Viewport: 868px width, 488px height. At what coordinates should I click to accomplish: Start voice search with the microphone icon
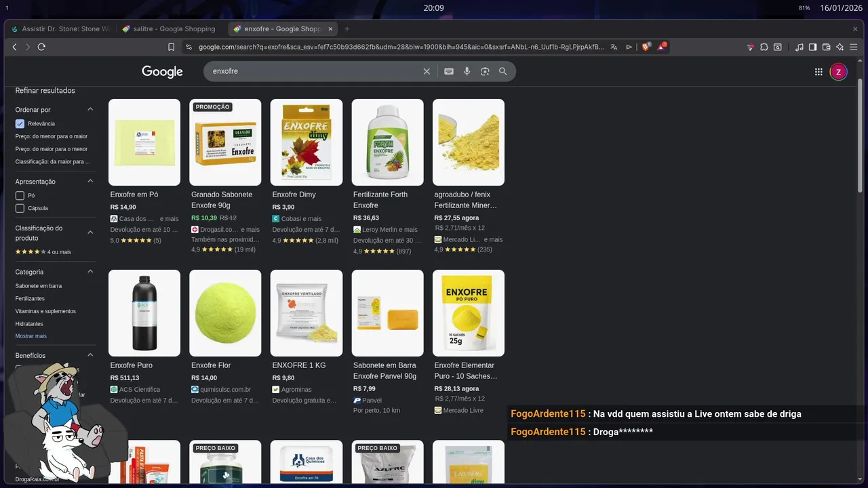[x=467, y=71]
